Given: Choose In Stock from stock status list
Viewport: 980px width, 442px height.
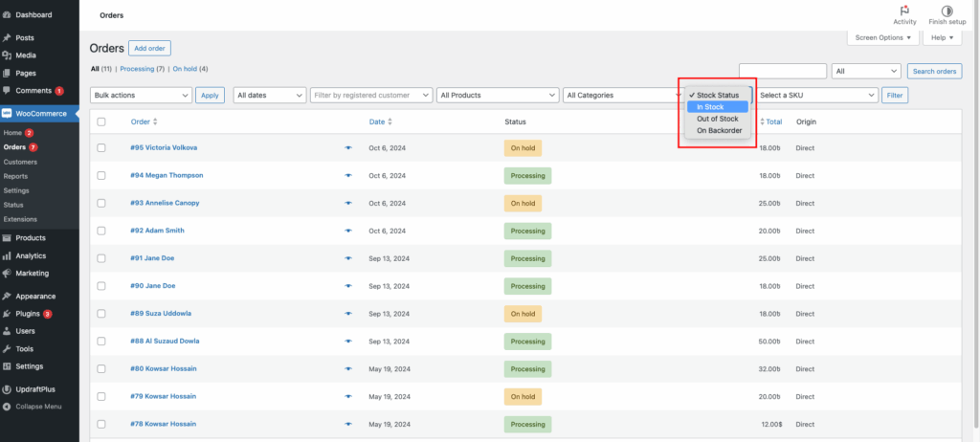Looking at the screenshot, I should click(718, 107).
